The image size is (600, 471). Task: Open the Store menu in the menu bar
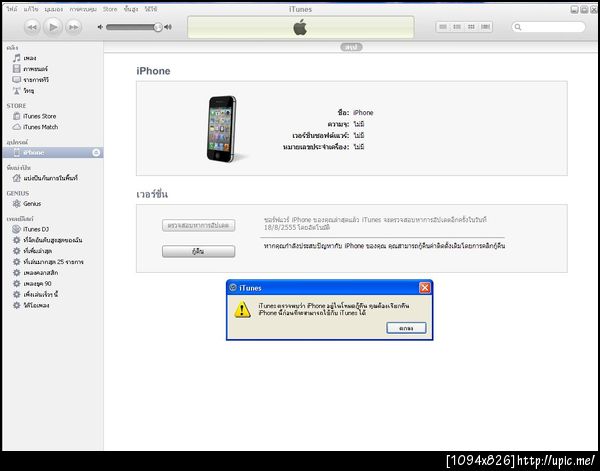[110, 9]
